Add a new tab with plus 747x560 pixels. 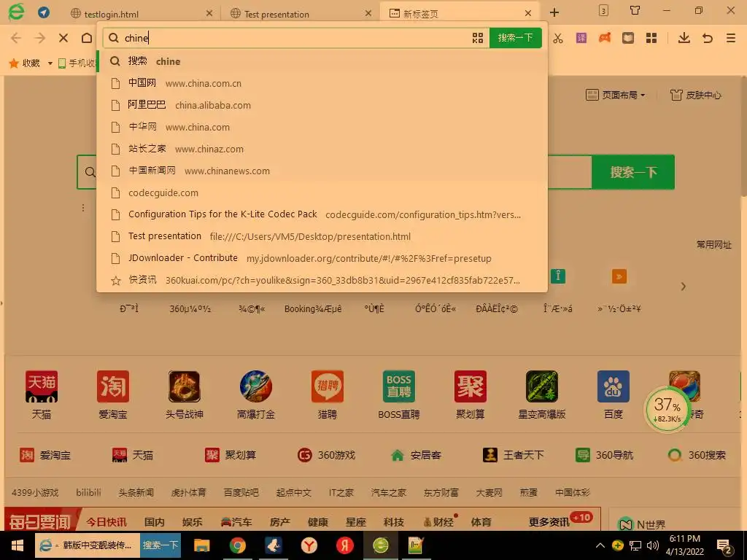point(554,13)
